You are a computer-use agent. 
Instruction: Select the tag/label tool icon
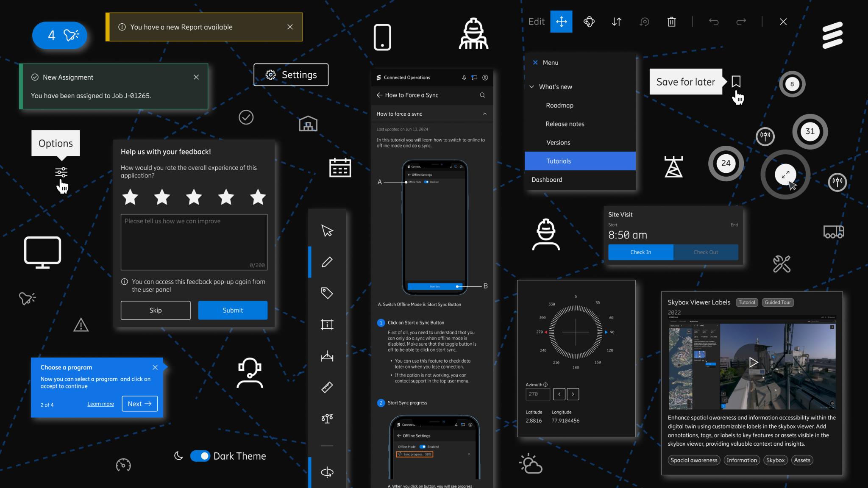[327, 293]
